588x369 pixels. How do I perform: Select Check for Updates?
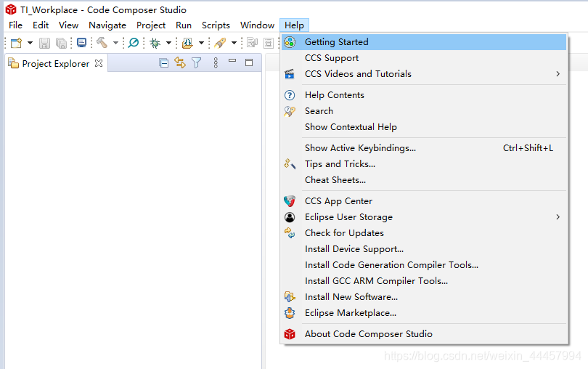coord(423,232)
